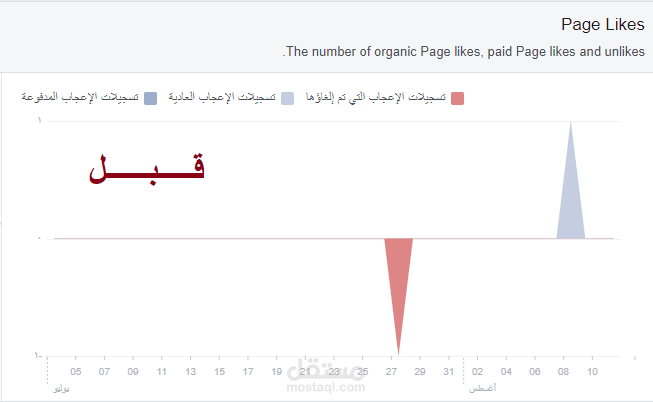This screenshot has width=653, height=402.
Task: Click the Page Likes heading
Action: (x=603, y=25)
